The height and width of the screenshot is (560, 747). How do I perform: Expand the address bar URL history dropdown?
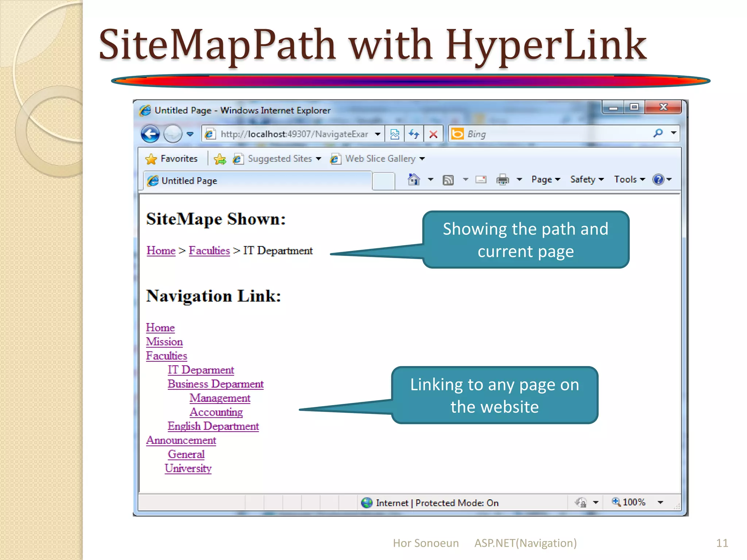[x=378, y=134]
